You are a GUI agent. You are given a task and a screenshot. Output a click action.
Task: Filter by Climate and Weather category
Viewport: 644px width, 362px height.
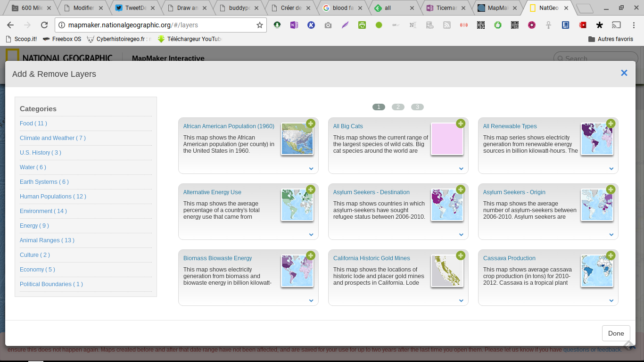click(x=53, y=138)
